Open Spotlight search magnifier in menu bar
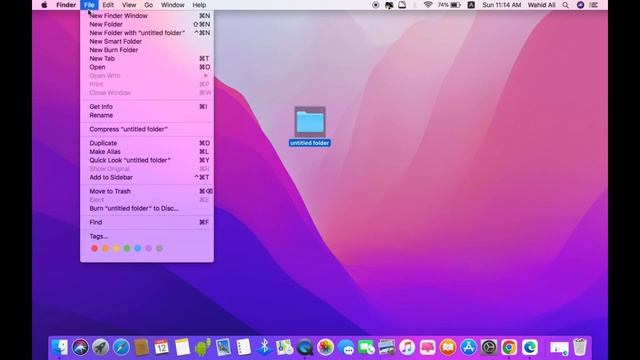640x360 pixels. pos(565,5)
